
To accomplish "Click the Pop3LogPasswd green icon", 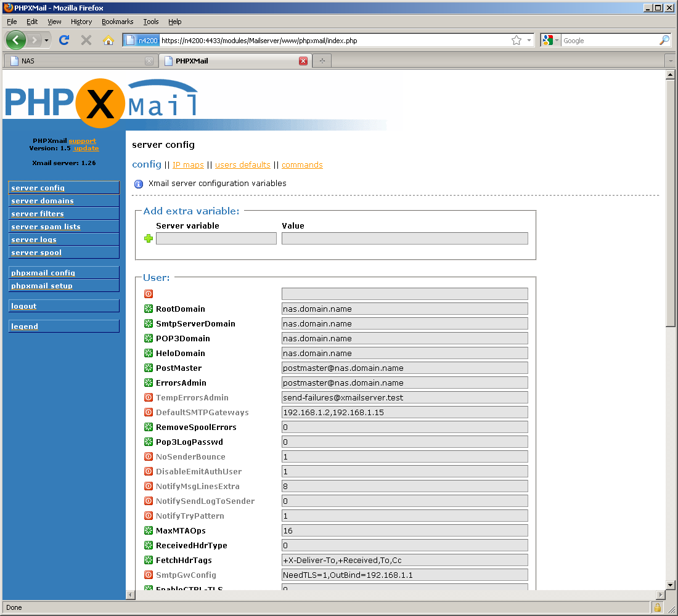I will click(x=149, y=442).
